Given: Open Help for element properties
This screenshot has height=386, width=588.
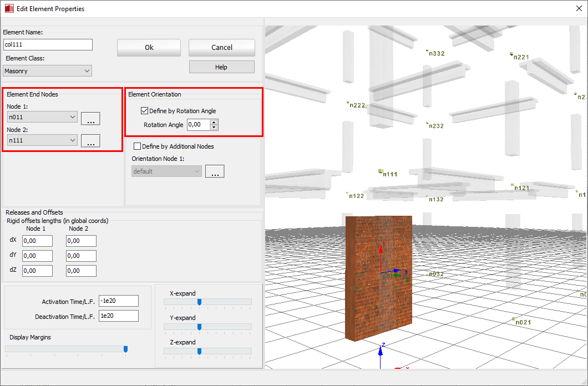Looking at the screenshot, I should (221, 67).
